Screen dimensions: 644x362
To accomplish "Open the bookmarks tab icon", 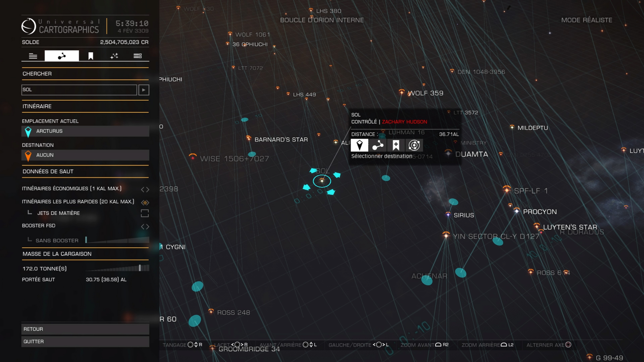I will tap(91, 56).
